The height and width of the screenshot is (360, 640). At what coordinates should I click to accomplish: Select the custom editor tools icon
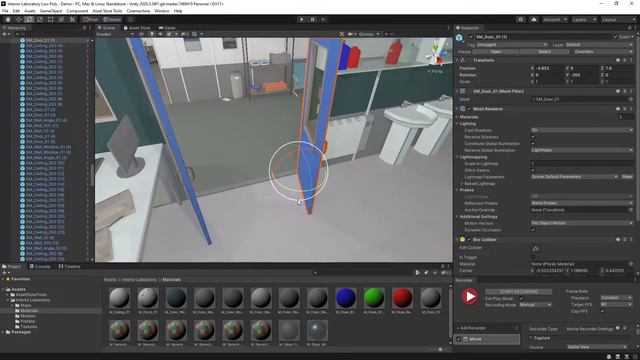click(x=72, y=19)
